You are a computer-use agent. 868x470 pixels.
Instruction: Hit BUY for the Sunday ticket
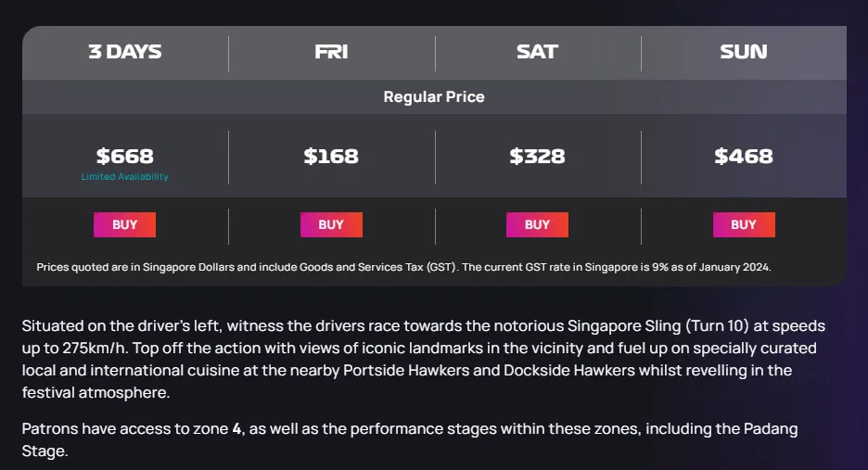point(743,224)
